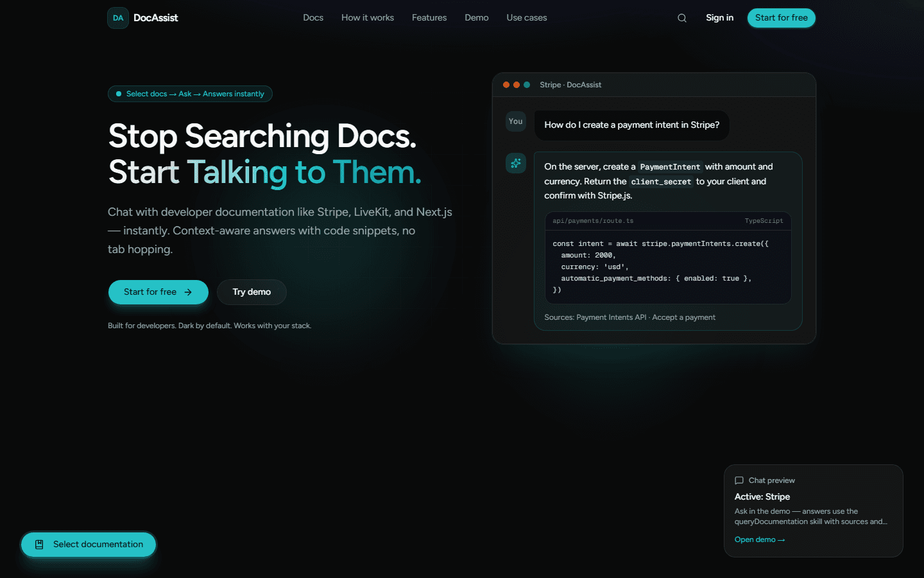Image resolution: width=924 pixels, height=578 pixels.
Task: Click Sign in
Action: pyautogui.click(x=719, y=18)
